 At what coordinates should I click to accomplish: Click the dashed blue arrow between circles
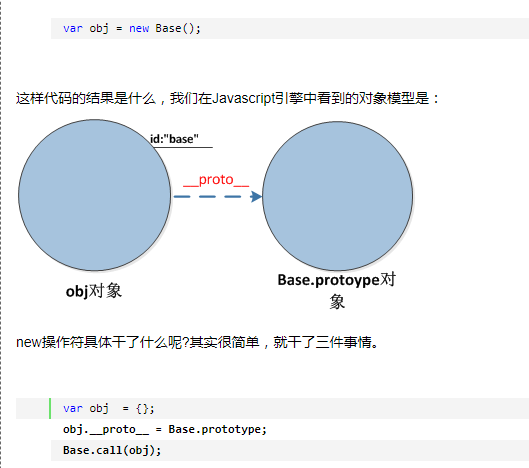pyautogui.click(x=218, y=196)
